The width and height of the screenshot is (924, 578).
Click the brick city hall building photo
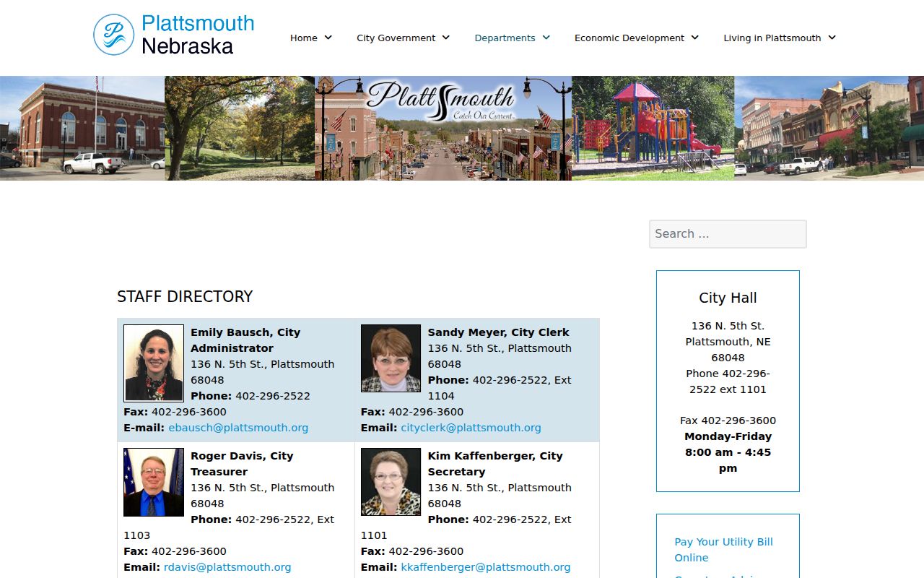click(x=82, y=128)
